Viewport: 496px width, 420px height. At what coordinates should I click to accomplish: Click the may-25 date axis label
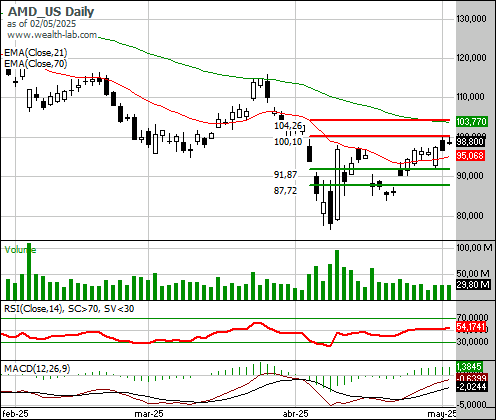441,414
